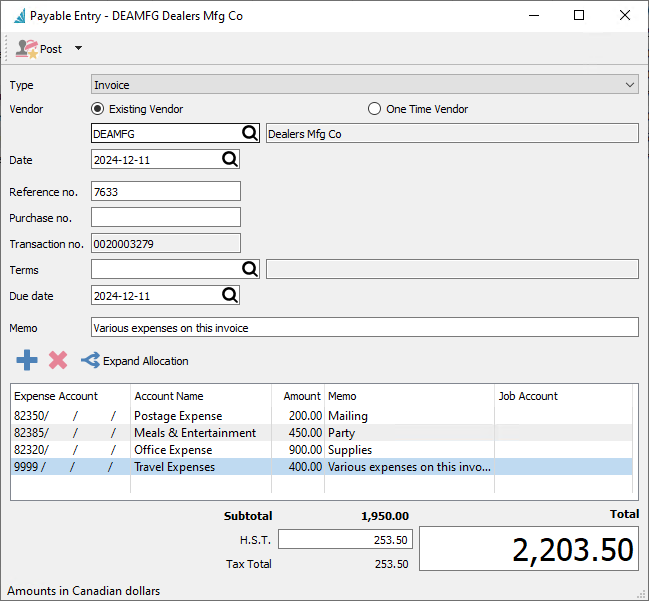Click the 82320 expense account cell
This screenshot has width=649, height=601.
pos(70,450)
